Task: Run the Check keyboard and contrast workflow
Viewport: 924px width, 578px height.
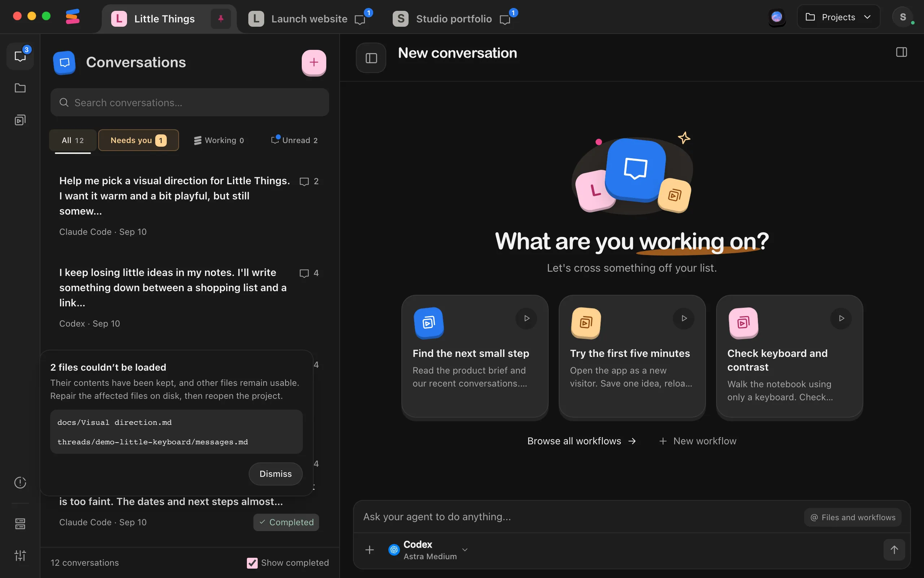Action: coord(841,318)
